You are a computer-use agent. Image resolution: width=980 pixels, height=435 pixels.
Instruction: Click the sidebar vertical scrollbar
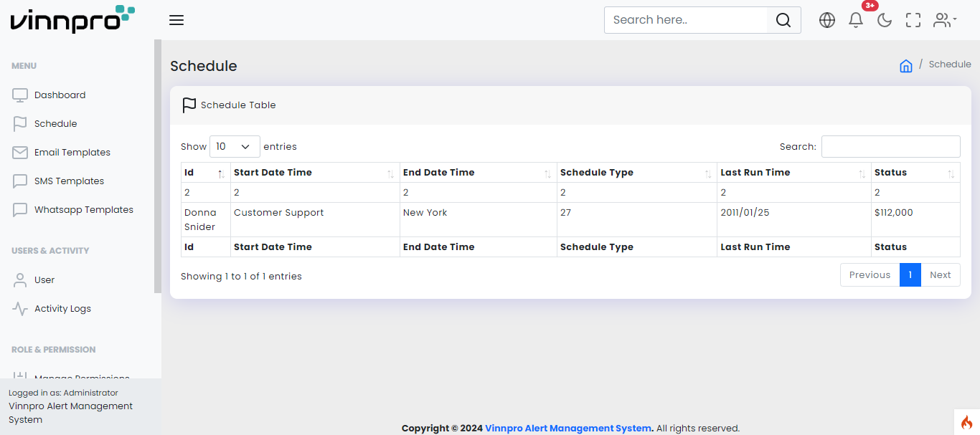pos(158,165)
